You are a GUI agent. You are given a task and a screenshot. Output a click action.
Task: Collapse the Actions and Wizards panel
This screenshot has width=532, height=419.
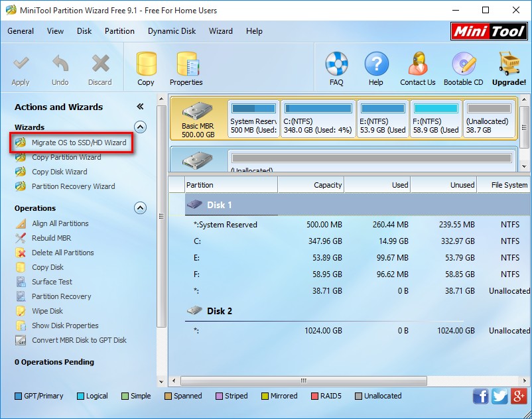tap(140, 107)
